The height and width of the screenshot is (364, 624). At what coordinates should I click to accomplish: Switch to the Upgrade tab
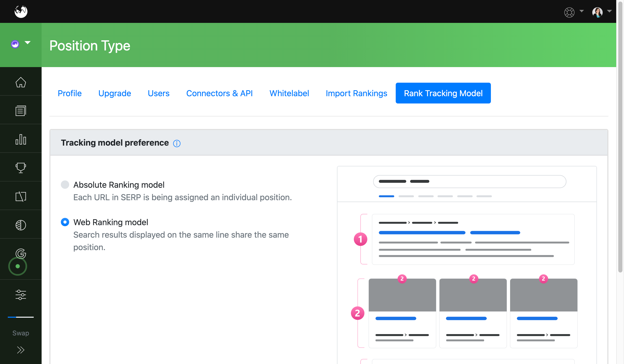click(115, 93)
